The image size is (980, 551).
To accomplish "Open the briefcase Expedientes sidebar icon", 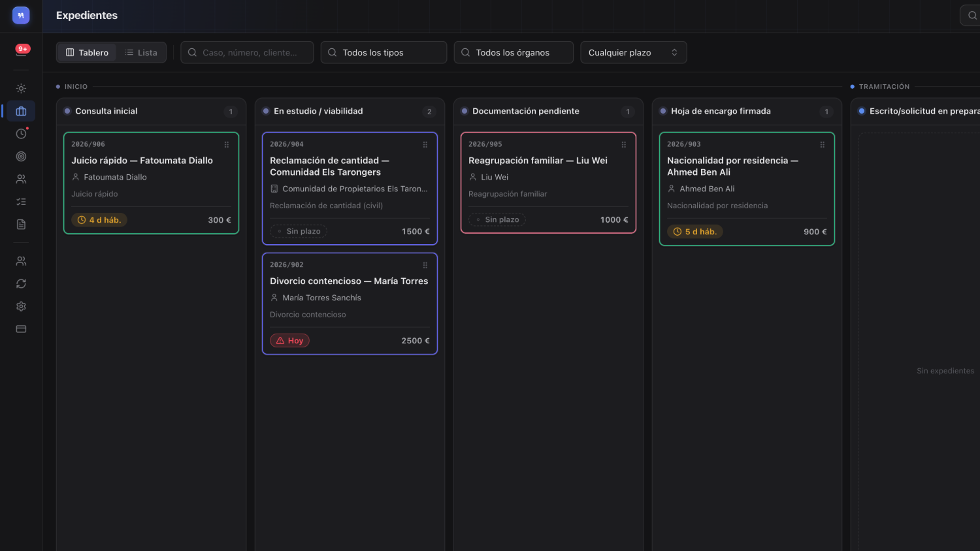I will coord(21,111).
